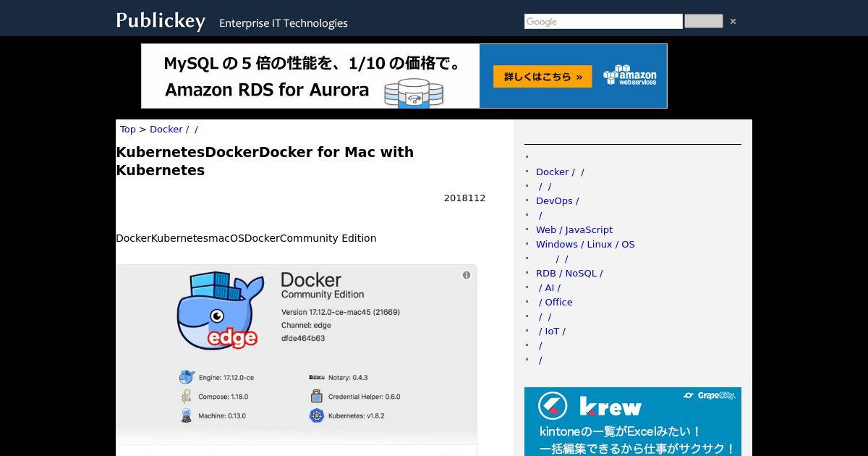Image resolution: width=868 pixels, height=456 pixels.
Task: Click the Engine 17.12.0-ce whale icon
Action: [x=187, y=377]
